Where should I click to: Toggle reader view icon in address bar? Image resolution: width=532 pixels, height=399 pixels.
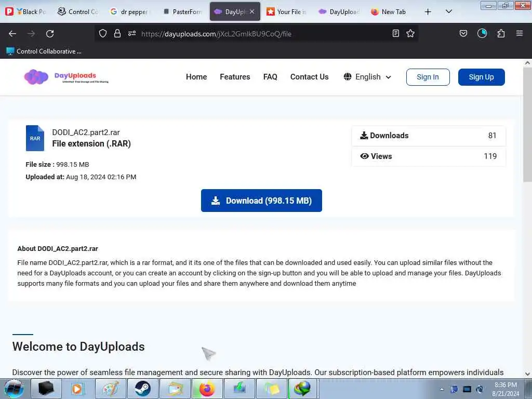395,33
